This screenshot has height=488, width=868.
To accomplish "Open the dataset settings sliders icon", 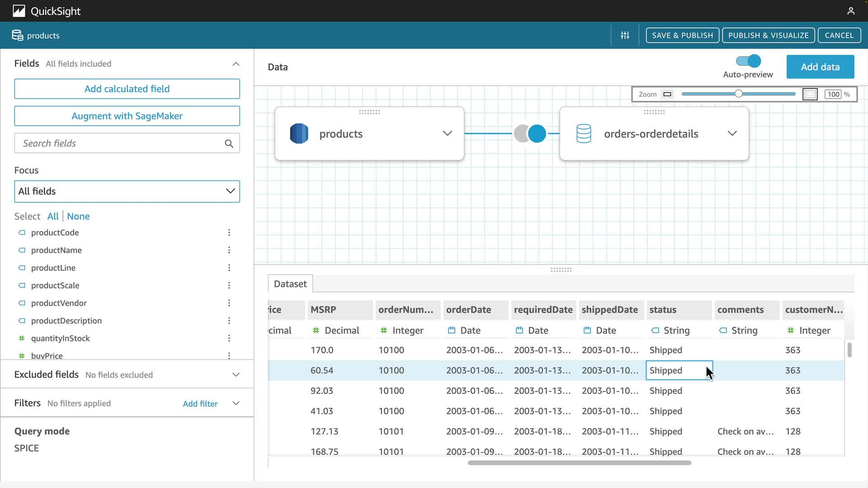I will coord(625,35).
